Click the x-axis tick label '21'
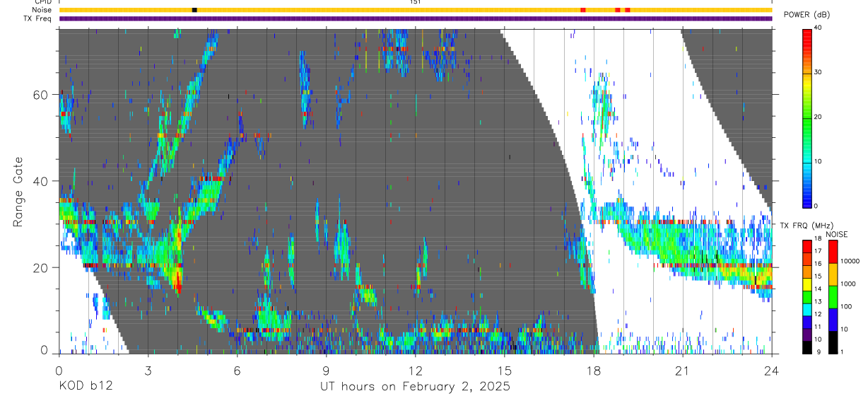This screenshot has height=401, width=868. pos(683,369)
